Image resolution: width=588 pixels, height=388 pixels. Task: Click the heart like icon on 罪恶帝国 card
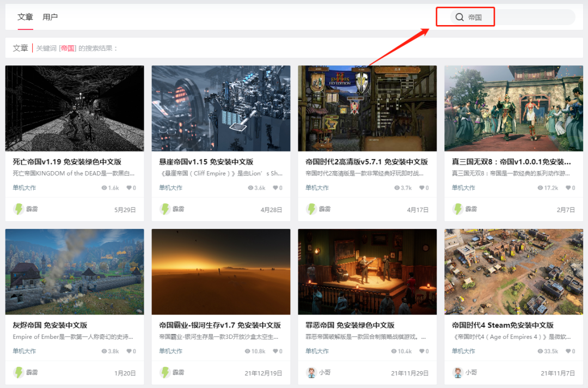[421, 351]
